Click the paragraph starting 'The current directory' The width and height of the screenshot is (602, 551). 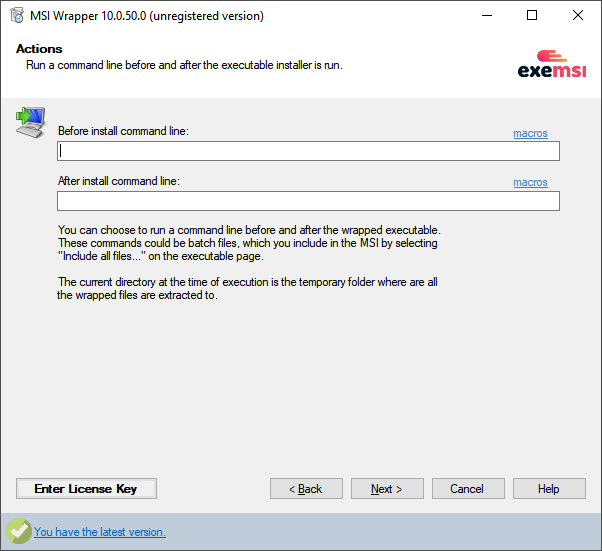(x=247, y=288)
